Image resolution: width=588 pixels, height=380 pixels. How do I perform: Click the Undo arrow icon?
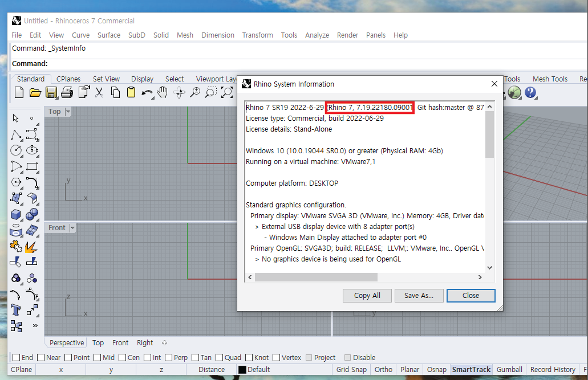tap(147, 92)
